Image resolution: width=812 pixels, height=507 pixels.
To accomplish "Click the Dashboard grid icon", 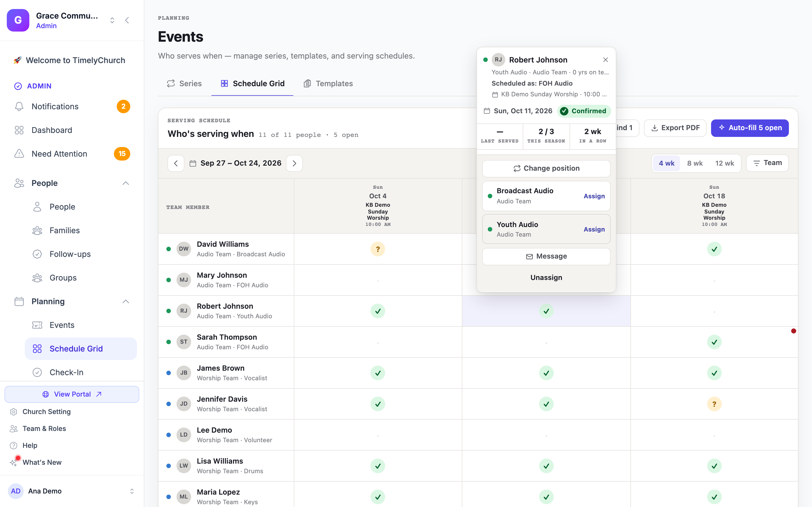I will tap(19, 130).
